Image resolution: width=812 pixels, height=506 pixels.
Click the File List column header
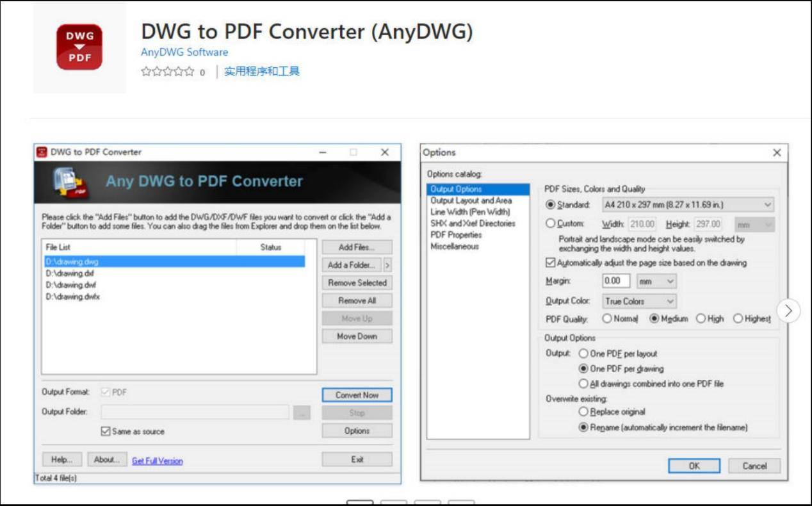[x=140, y=247]
